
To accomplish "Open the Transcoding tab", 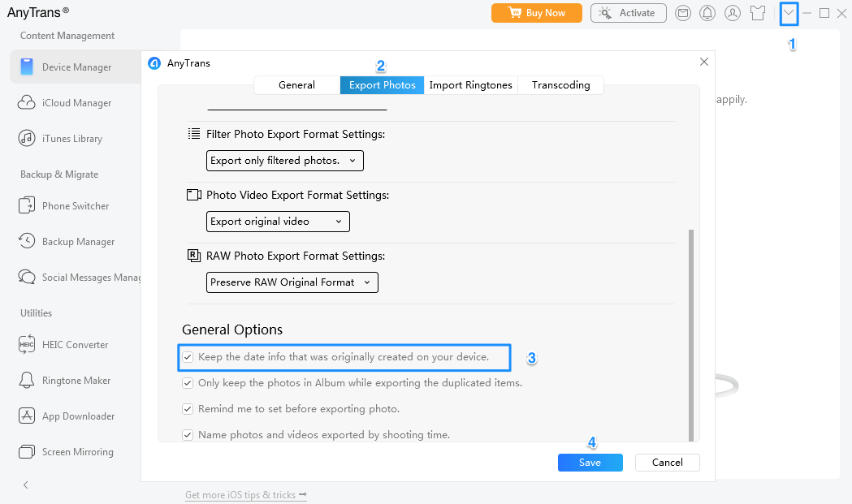I will coord(560,85).
